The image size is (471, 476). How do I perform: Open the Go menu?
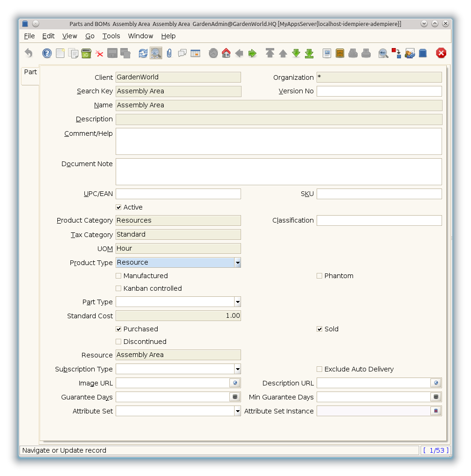(x=90, y=36)
